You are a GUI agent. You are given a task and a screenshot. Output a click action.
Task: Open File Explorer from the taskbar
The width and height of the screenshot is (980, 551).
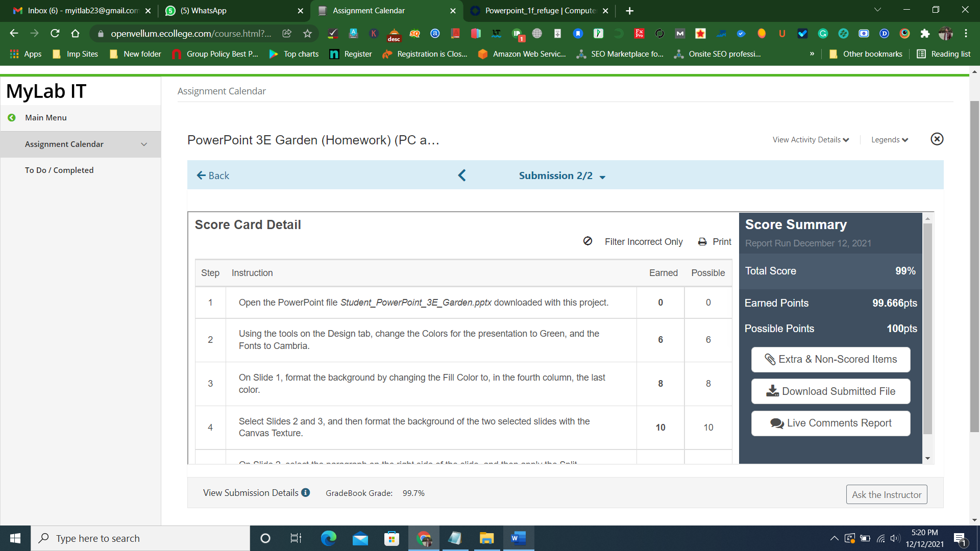pyautogui.click(x=486, y=538)
